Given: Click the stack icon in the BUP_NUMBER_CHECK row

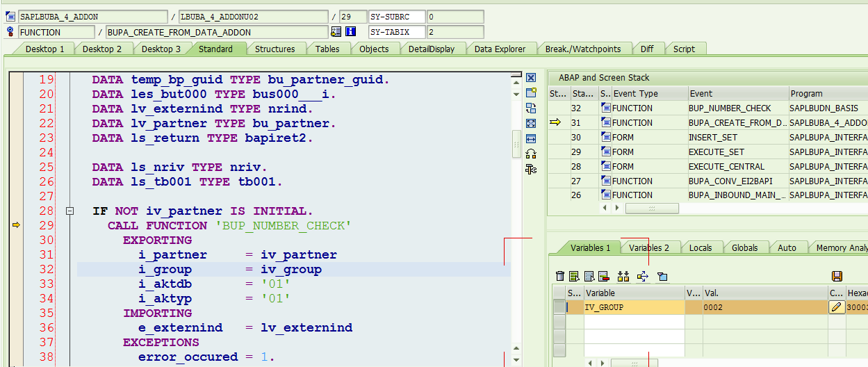Looking at the screenshot, I should (x=606, y=108).
